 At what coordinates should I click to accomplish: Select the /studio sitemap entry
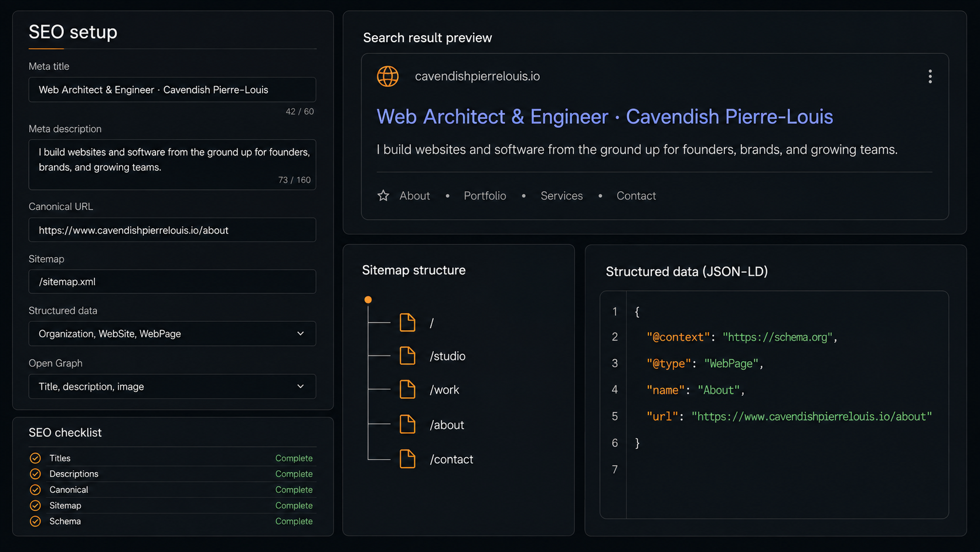click(447, 356)
